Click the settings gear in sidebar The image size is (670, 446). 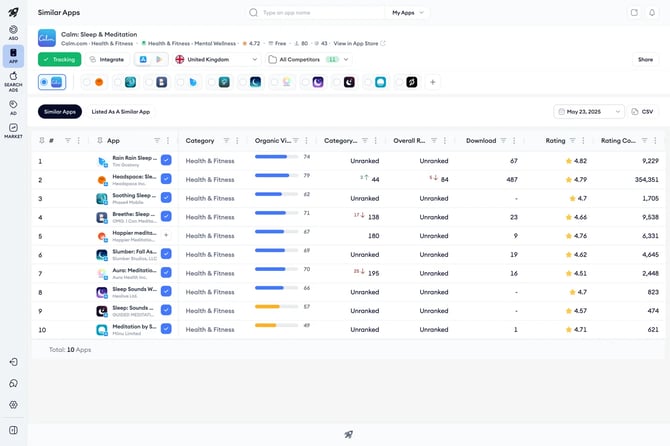pos(13,405)
